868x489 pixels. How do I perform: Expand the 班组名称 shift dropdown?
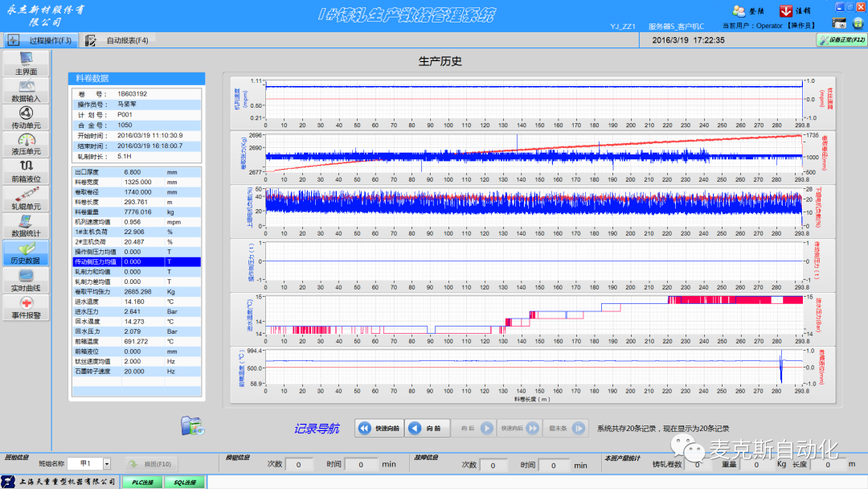coord(107,464)
